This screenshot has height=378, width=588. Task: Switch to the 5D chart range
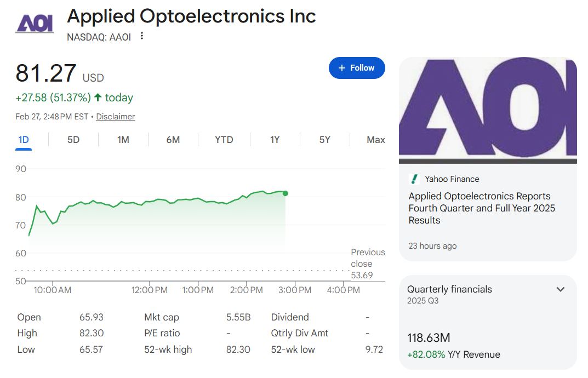point(73,140)
